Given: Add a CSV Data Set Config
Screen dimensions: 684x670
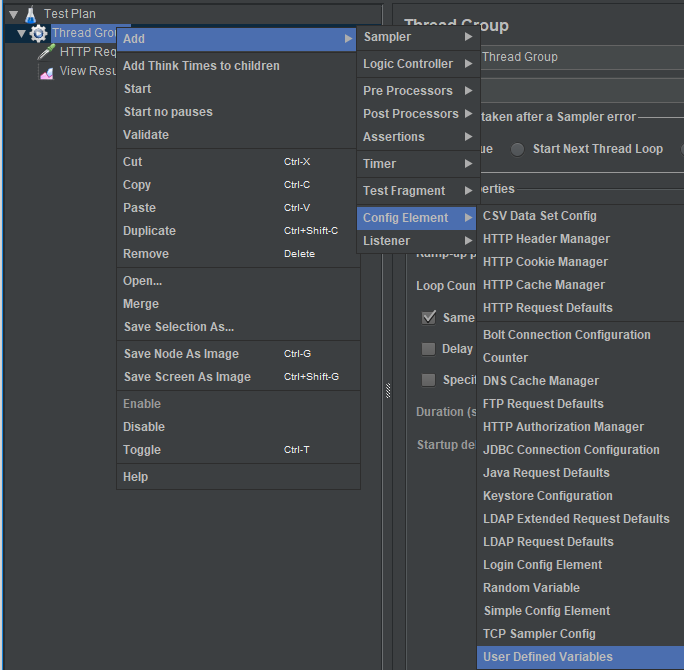Looking at the screenshot, I should pyautogui.click(x=581, y=216).
